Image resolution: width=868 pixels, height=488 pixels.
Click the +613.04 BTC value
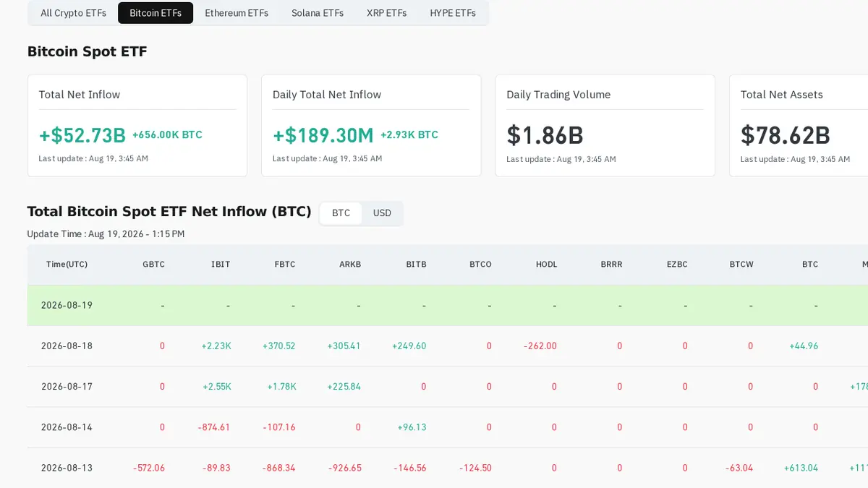pos(801,468)
